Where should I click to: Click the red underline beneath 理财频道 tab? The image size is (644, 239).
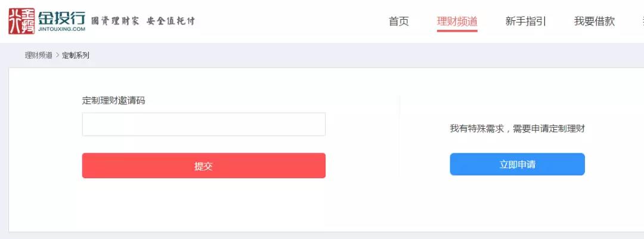click(457, 30)
